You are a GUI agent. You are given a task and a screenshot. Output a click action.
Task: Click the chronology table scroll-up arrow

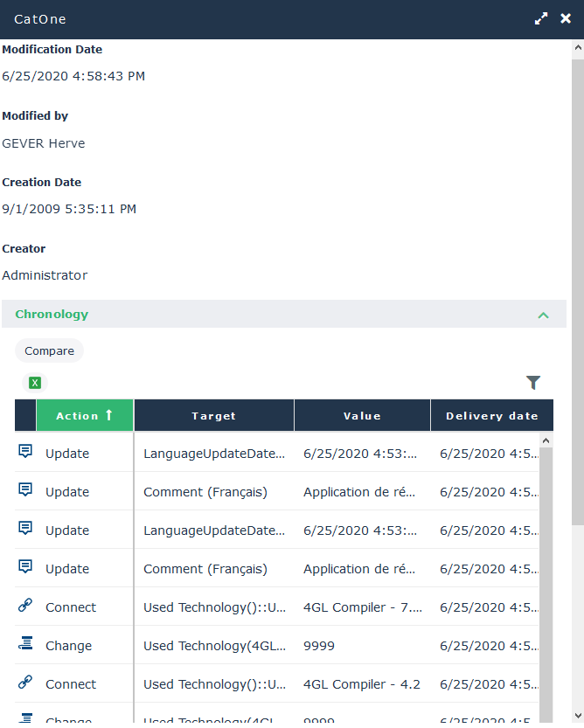tap(547, 441)
